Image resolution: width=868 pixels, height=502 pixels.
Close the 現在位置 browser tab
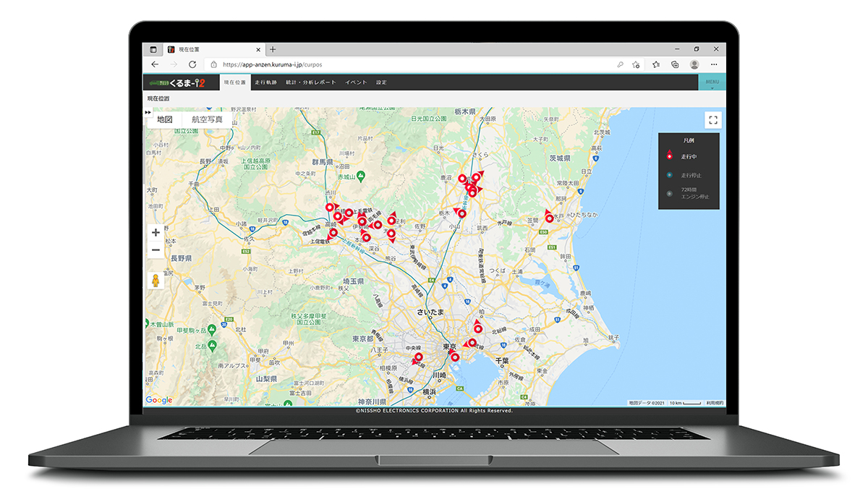258,49
